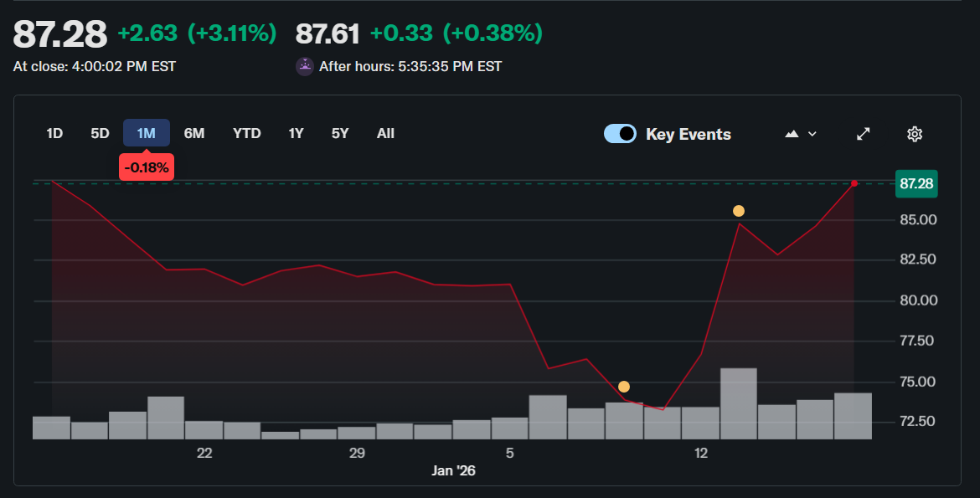Click the 80.00 price axis label

[x=918, y=300]
